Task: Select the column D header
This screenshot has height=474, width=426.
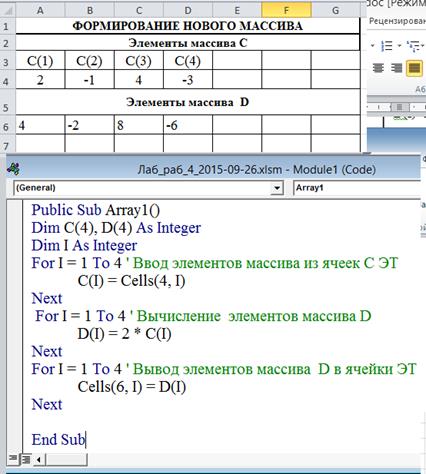Action: (188, 10)
